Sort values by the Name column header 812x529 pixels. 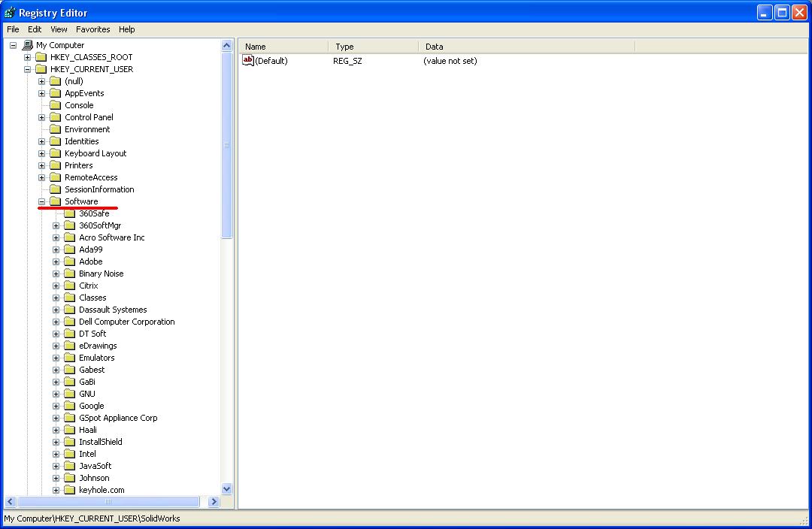pyautogui.click(x=283, y=47)
